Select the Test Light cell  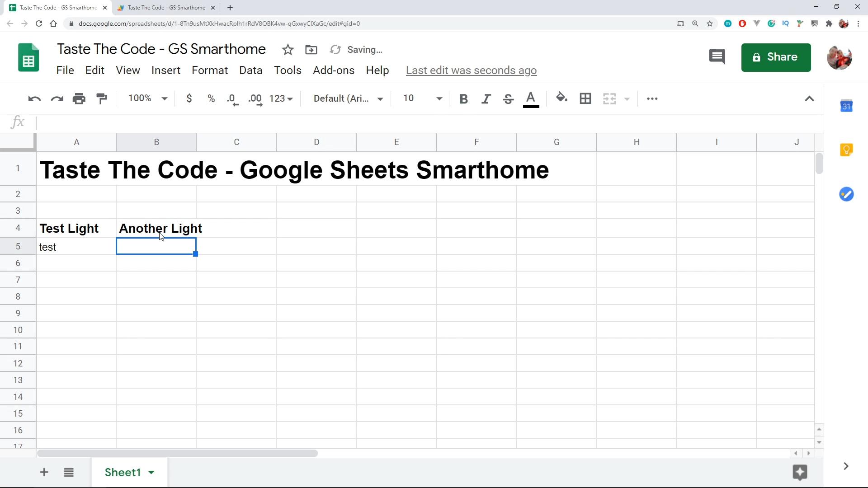(x=76, y=228)
